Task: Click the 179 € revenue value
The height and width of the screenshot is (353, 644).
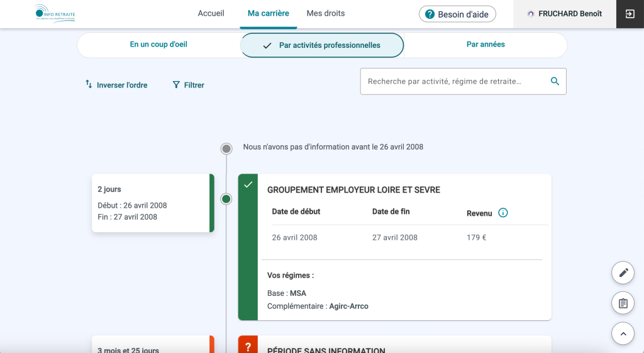Action: (477, 237)
